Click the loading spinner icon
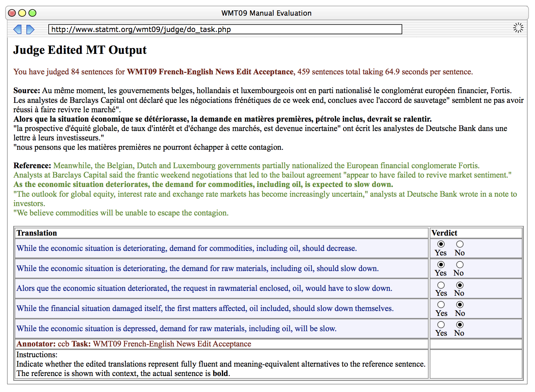The width and height of the screenshot is (535, 392). [518, 28]
